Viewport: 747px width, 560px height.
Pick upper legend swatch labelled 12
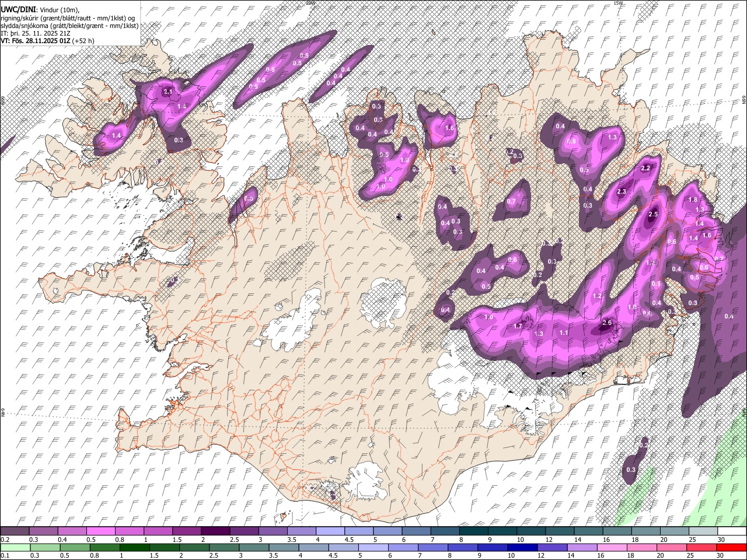click(x=559, y=531)
